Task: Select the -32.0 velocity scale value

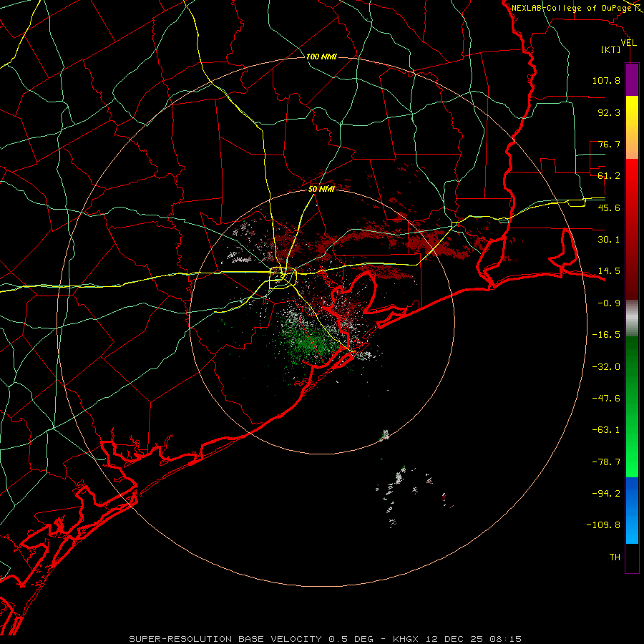Action: (606, 367)
